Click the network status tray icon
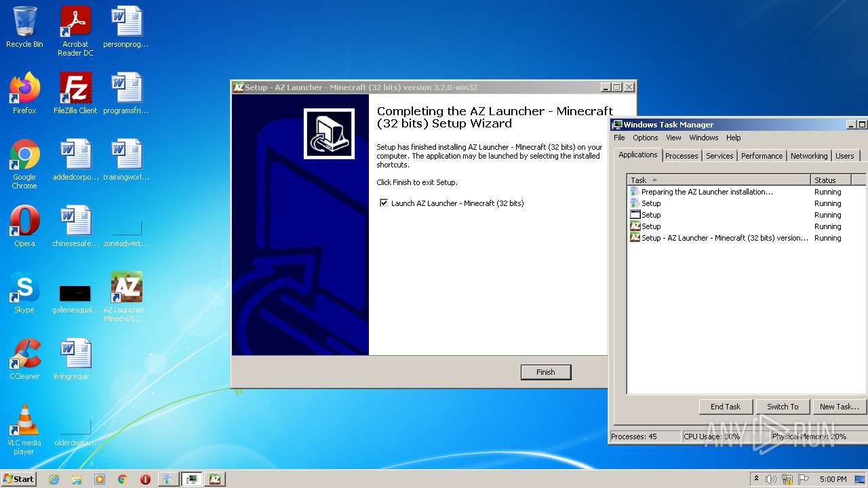The height and width of the screenshot is (488, 868). click(787, 479)
